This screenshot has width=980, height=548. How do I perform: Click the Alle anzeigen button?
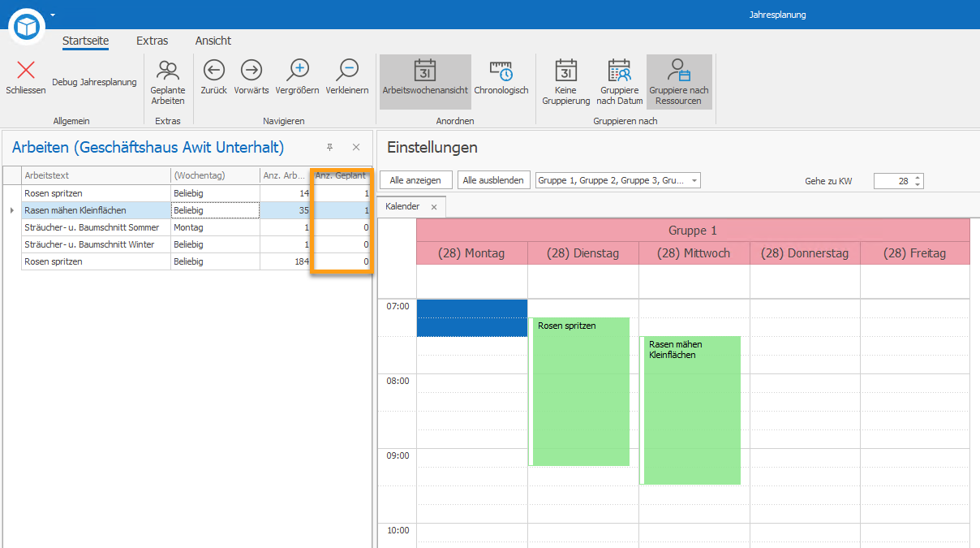pyautogui.click(x=415, y=180)
